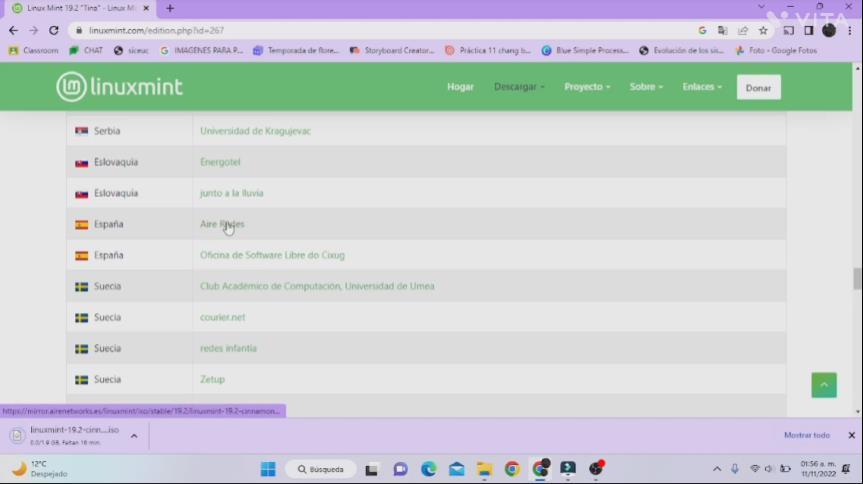Open the Chrome three-dot menu
The image size is (863, 484).
pyautogui.click(x=850, y=31)
